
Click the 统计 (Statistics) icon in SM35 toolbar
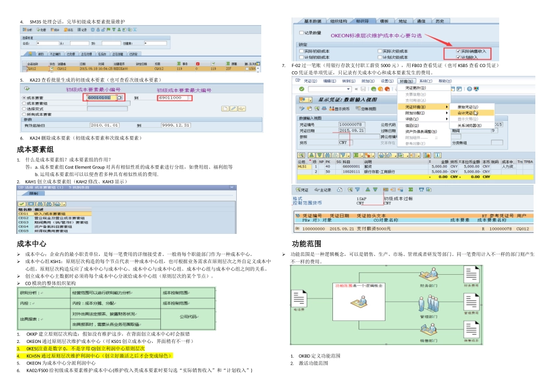(x=52, y=30)
